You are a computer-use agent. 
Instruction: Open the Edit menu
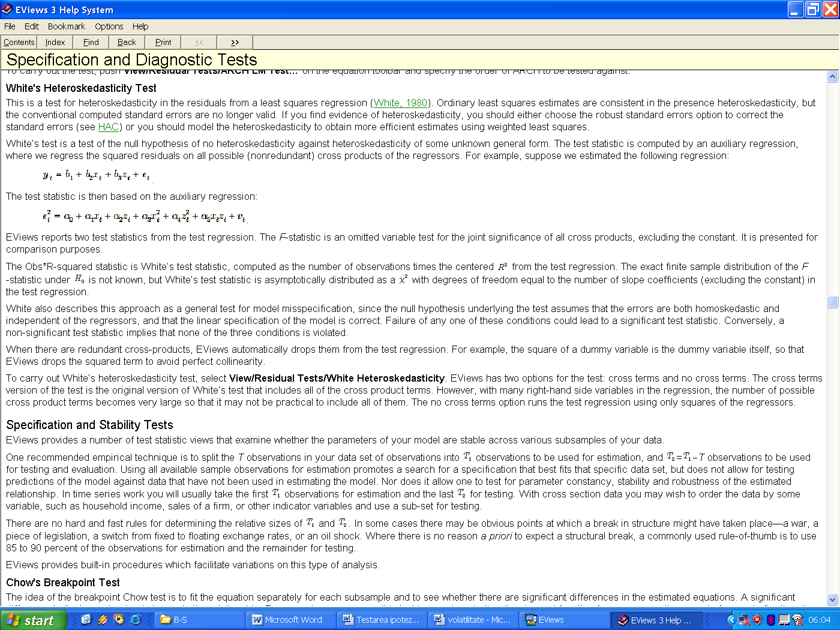click(32, 26)
